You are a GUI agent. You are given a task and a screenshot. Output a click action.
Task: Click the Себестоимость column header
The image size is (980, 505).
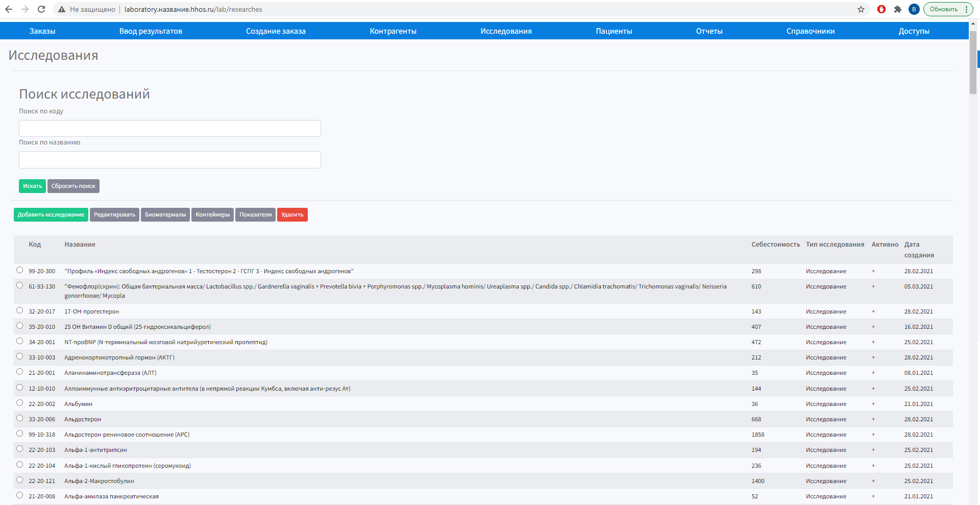(x=776, y=245)
